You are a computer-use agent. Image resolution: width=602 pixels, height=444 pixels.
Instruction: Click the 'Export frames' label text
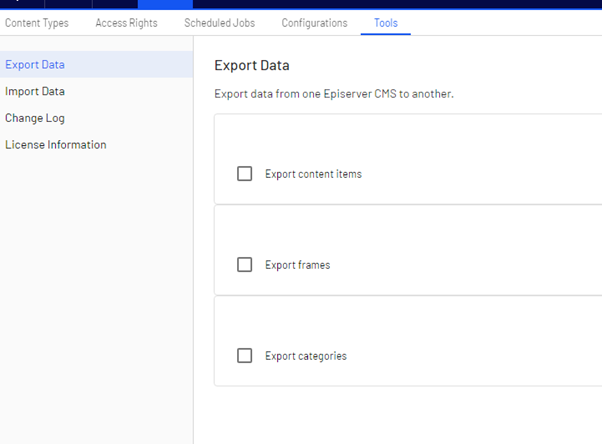pos(297,265)
